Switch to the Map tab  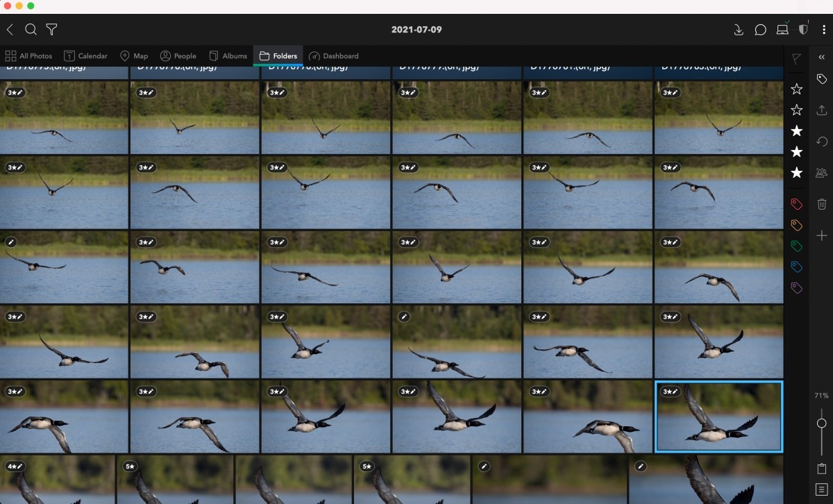coord(134,56)
